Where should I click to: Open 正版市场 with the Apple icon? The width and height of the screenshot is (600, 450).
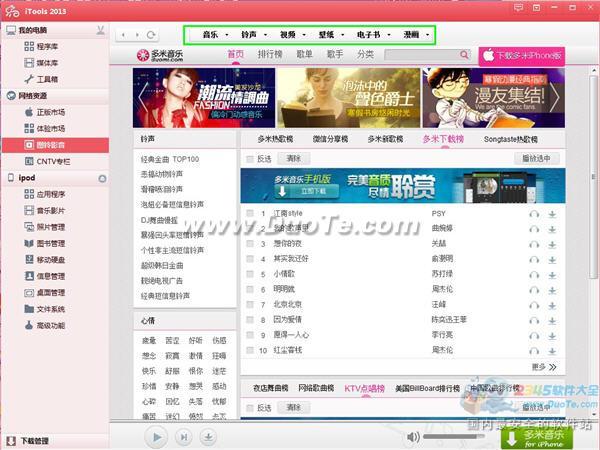(x=45, y=112)
